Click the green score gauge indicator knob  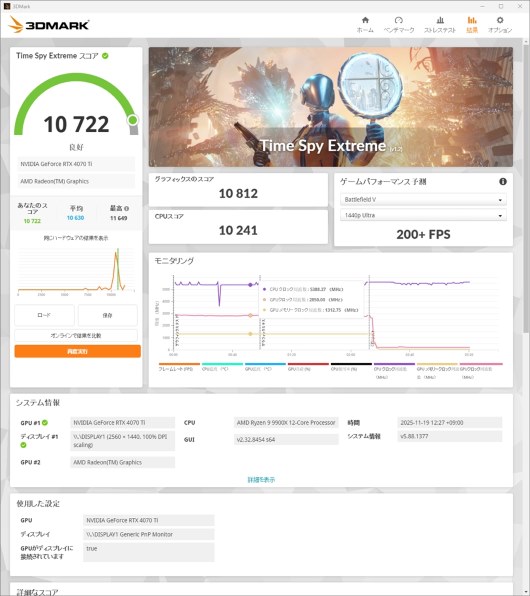[x=133, y=120]
